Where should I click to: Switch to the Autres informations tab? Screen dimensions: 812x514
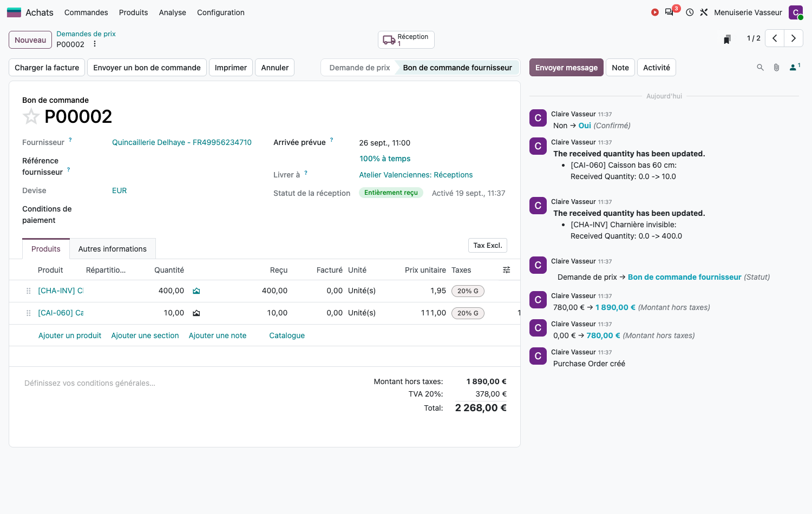[113, 249]
